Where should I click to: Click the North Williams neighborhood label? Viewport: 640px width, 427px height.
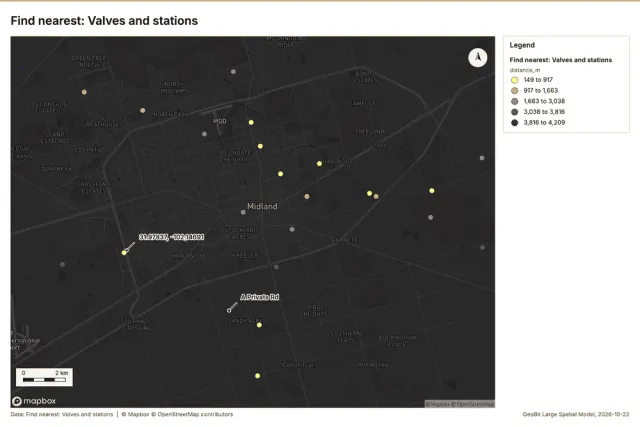coord(173,87)
